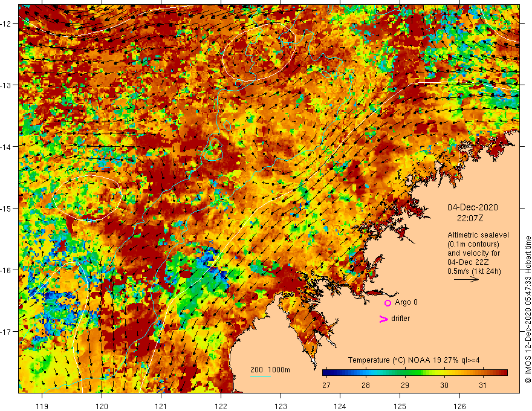Click the 0.5m/s velocity scale arrow
This screenshot has width=532, height=411.
(x=466, y=279)
